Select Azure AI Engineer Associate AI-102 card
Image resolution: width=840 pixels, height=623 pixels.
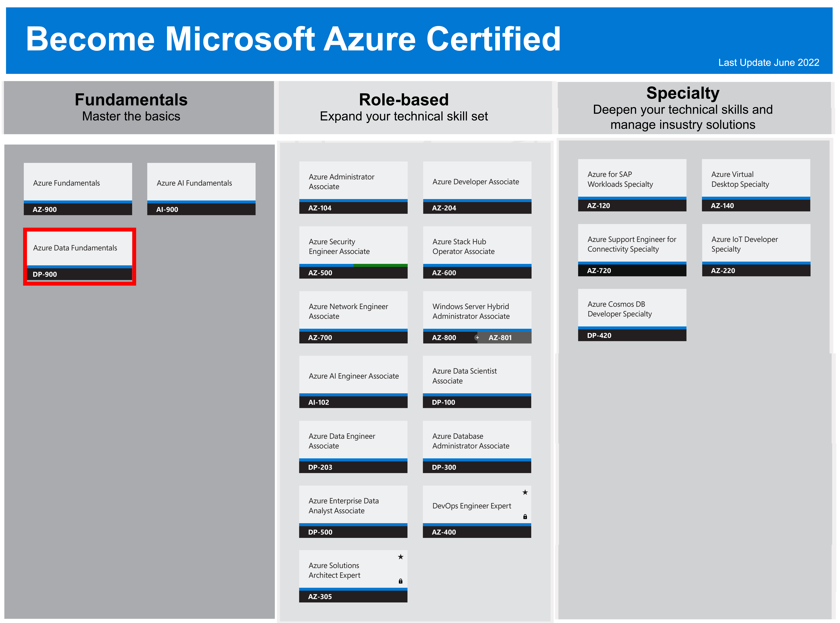[353, 382]
